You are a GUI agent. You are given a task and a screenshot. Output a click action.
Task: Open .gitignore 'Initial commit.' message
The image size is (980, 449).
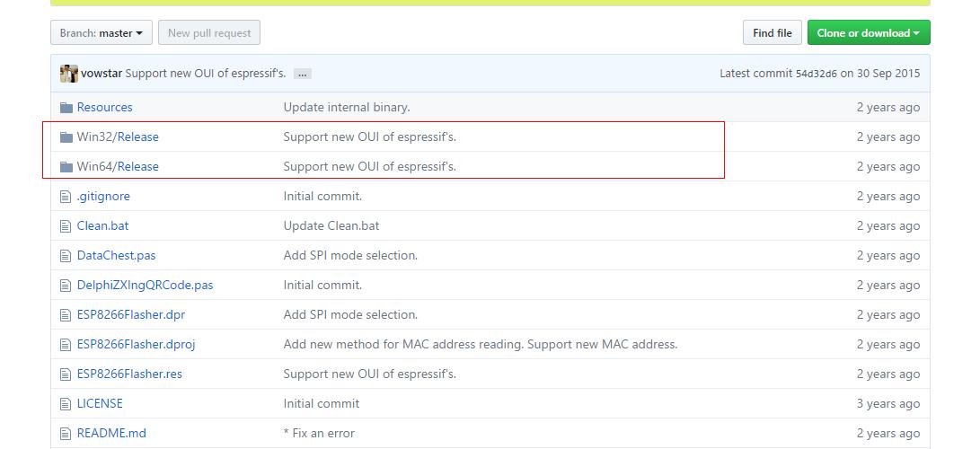click(x=322, y=196)
